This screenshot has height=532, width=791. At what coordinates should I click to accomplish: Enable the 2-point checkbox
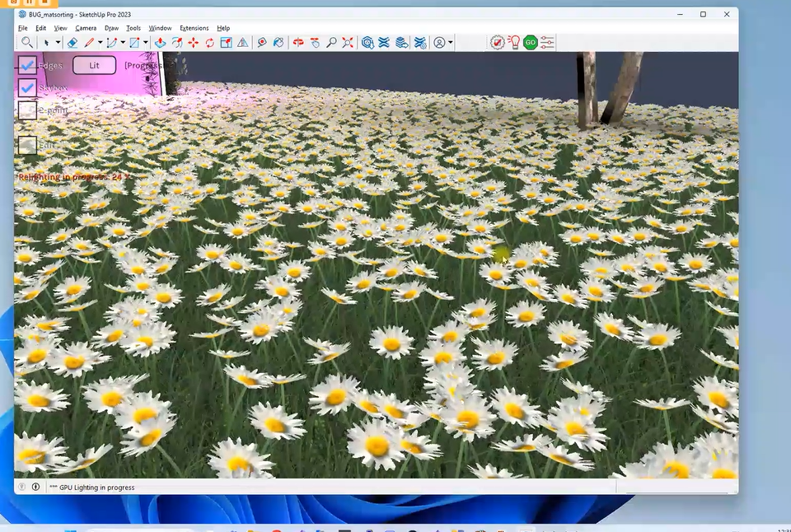[27, 110]
